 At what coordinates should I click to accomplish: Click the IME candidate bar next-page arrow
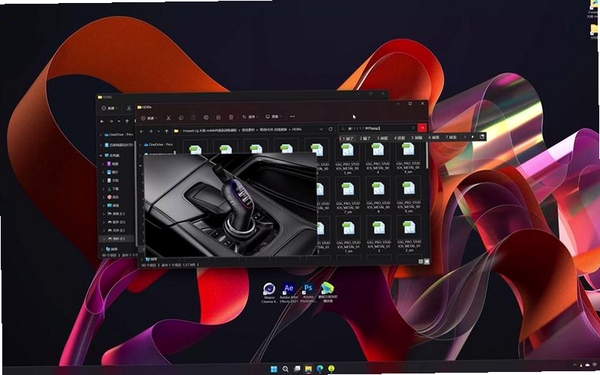tap(473, 137)
